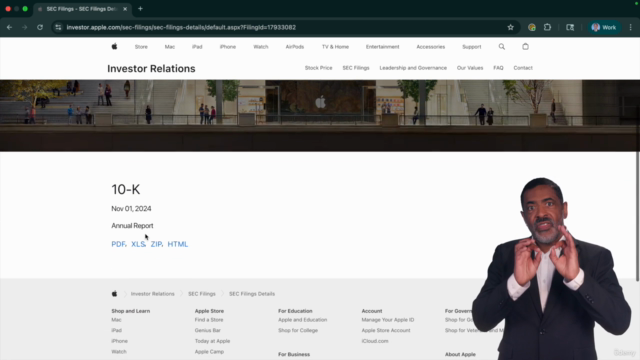
Task: Open Leadership and Governance page
Action: click(413, 68)
